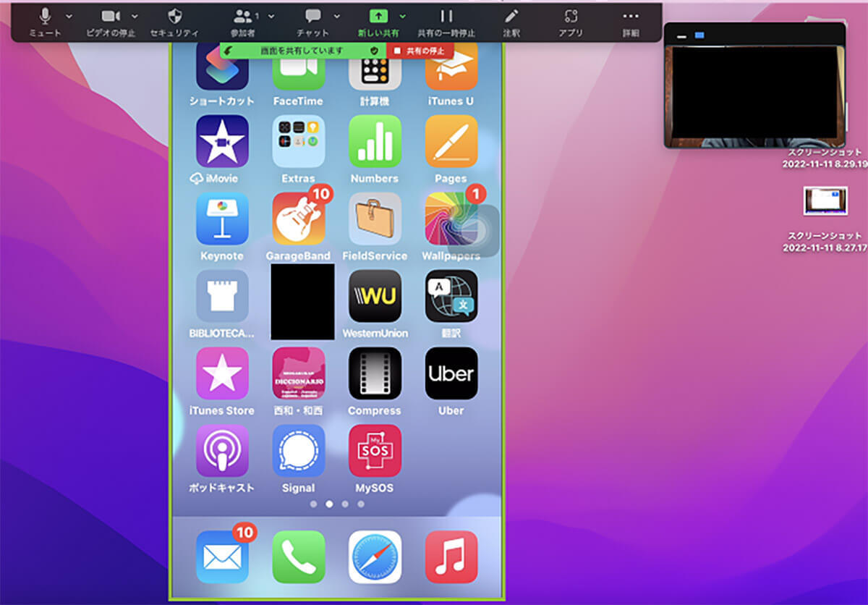Select the self-video thumbnail in the Zoom panel
Screen dimensions: 868x605
(x=754, y=97)
